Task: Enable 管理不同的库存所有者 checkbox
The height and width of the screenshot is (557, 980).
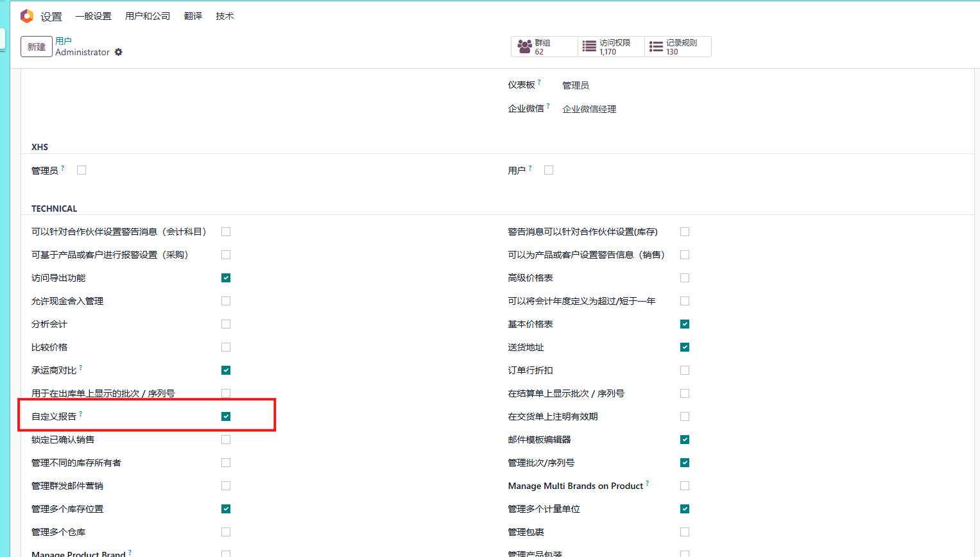Action: point(226,463)
